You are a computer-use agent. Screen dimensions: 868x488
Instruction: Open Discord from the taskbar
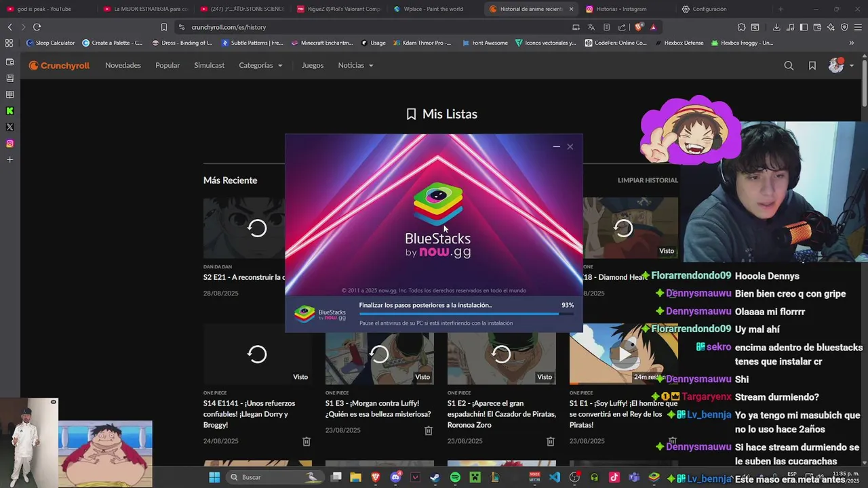coord(396,477)
